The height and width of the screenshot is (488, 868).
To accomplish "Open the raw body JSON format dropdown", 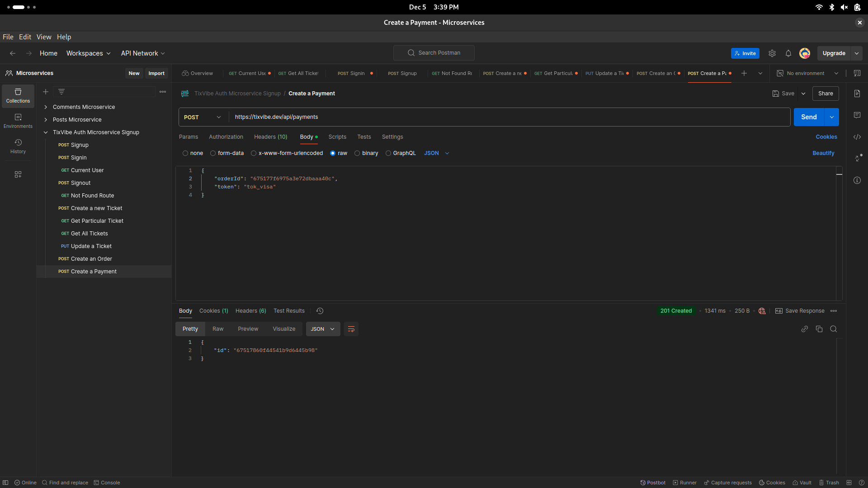I will [437, 153].
